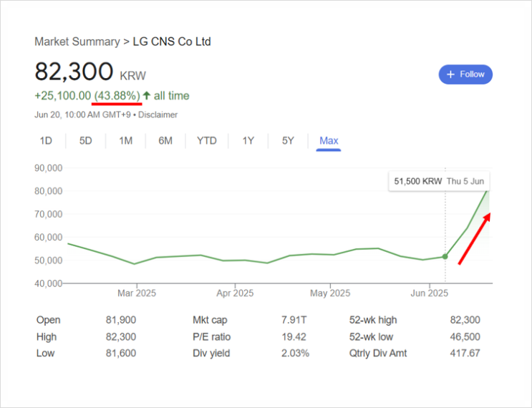532x408 pixels.
Task: Click the LG CNS Co Ltd title
Action: tap(172, 42)
